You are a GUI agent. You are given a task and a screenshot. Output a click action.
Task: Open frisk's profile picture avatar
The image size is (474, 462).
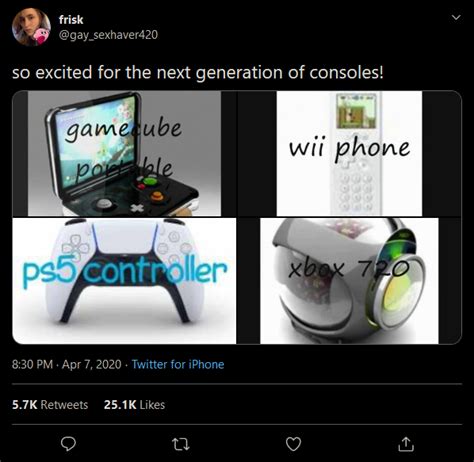[x=31, y=27]
